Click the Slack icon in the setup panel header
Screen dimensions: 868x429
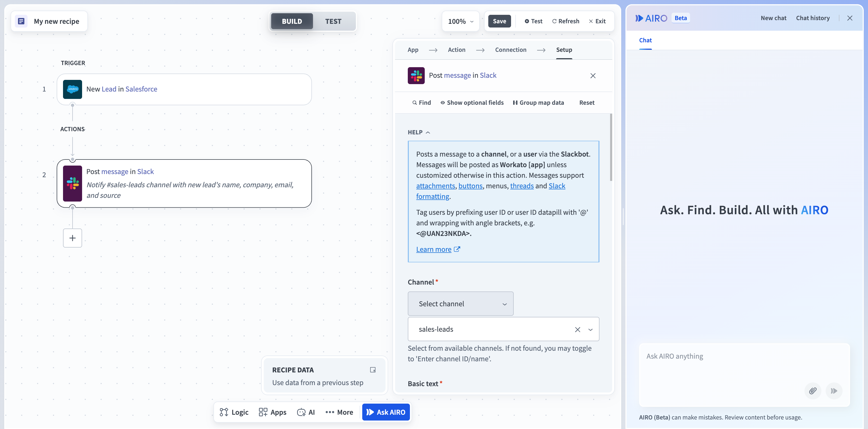tap(416, 75)
